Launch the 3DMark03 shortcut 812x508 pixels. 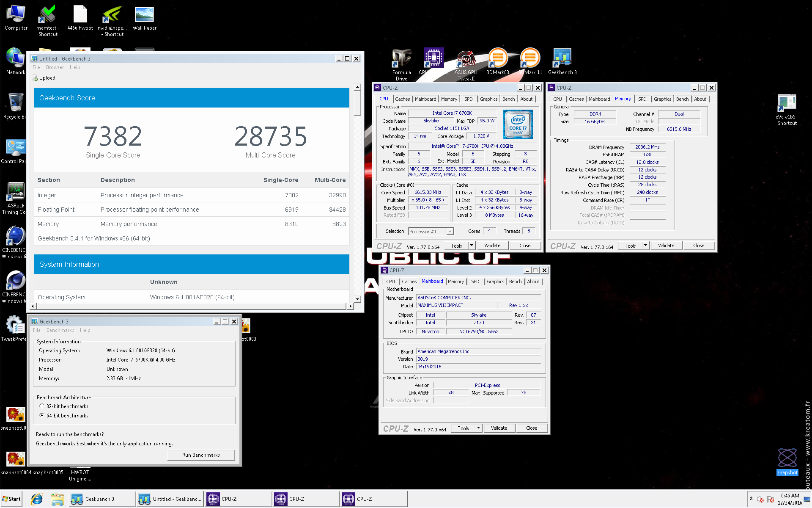498,61
